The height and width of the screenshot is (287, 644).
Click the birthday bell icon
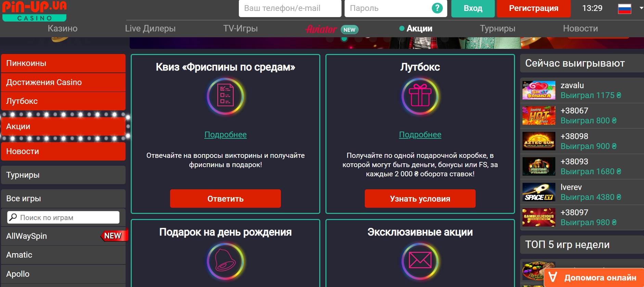(226, 261)
